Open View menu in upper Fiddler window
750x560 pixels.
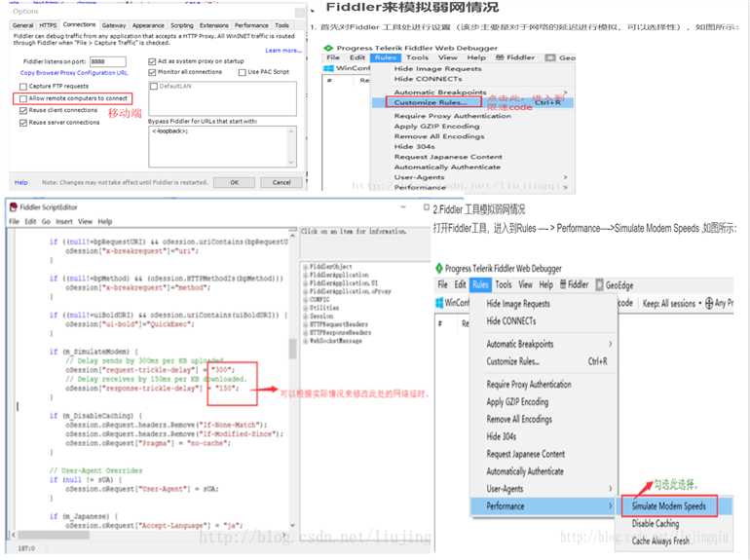448,57
